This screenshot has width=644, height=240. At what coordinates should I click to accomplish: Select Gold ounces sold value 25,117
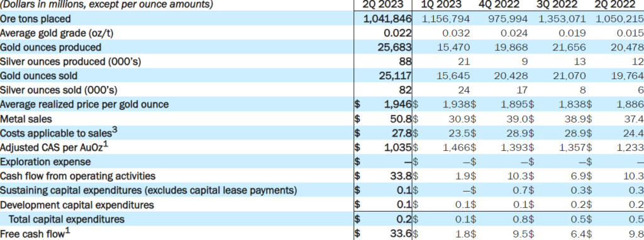(x=395, y=76)
